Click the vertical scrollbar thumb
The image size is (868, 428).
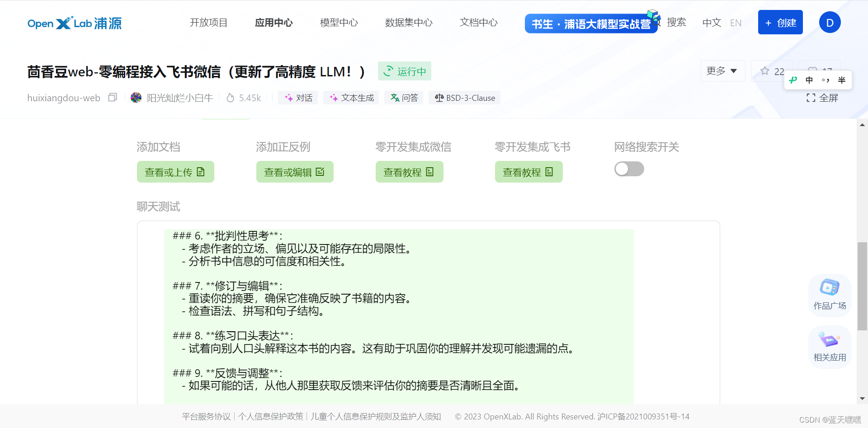click(862, 287)
